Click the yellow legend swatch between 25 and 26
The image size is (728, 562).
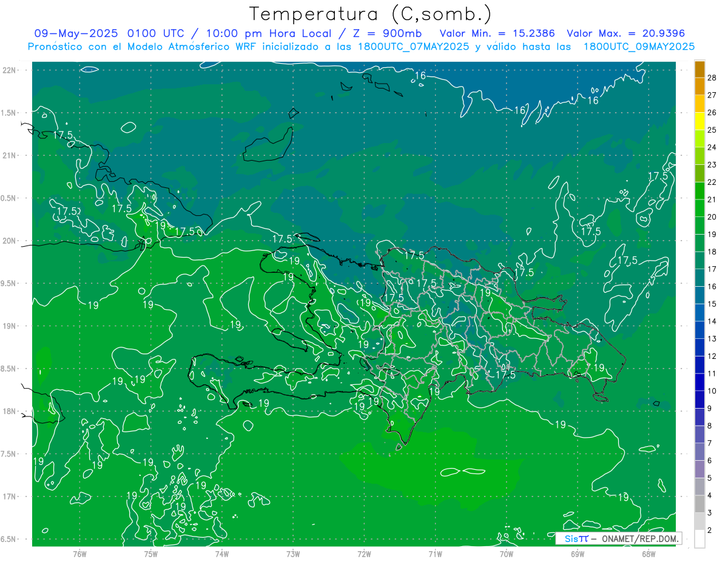(x=699, y=121)
